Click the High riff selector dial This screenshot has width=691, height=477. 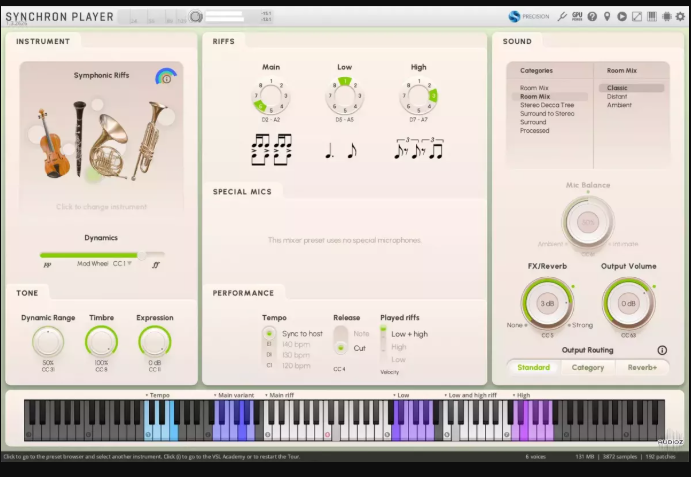(418, 96)
